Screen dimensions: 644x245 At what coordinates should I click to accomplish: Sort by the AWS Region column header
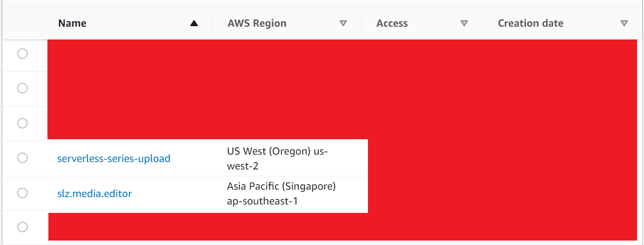[x=257, y=23]
